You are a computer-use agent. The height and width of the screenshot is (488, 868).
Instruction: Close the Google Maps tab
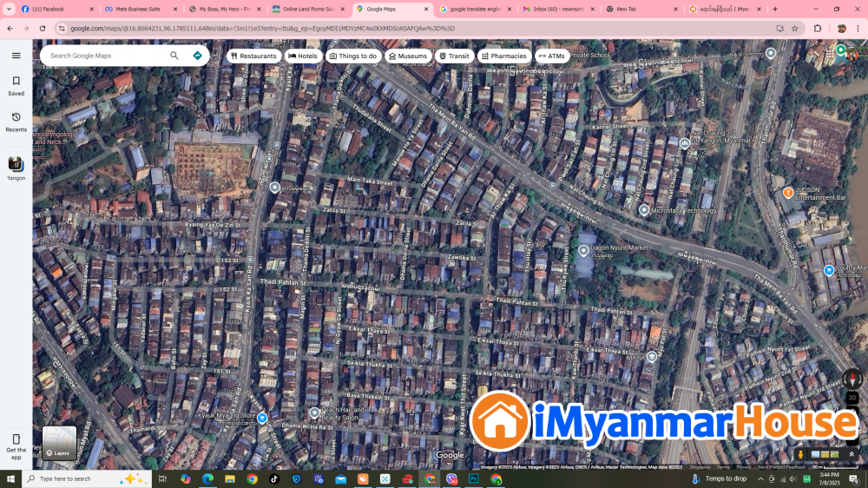426,9
